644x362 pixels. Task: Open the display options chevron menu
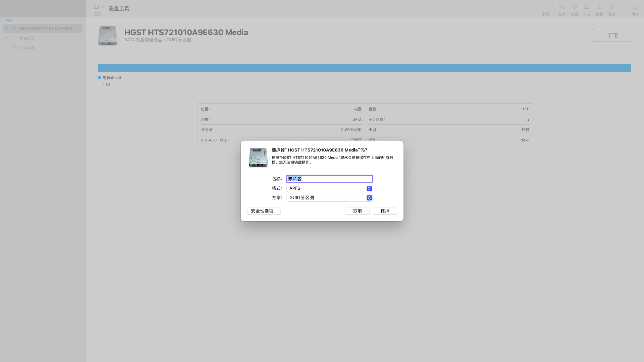pos(102,7)
